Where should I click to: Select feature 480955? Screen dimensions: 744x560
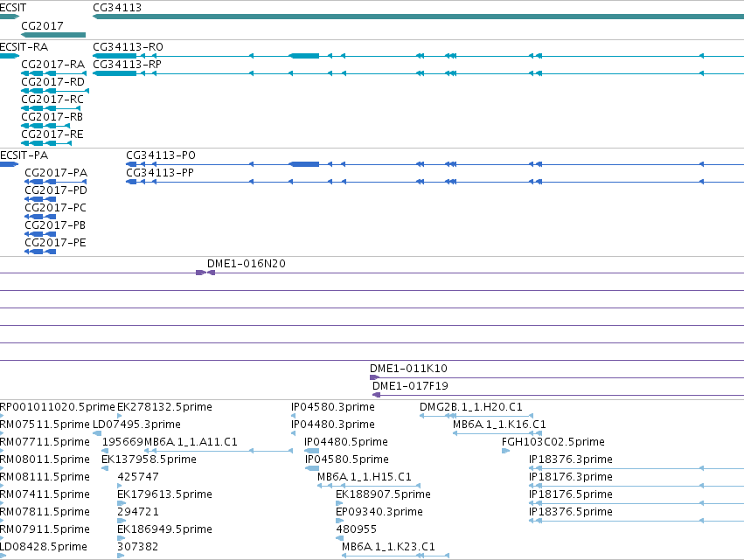point(357,529)
